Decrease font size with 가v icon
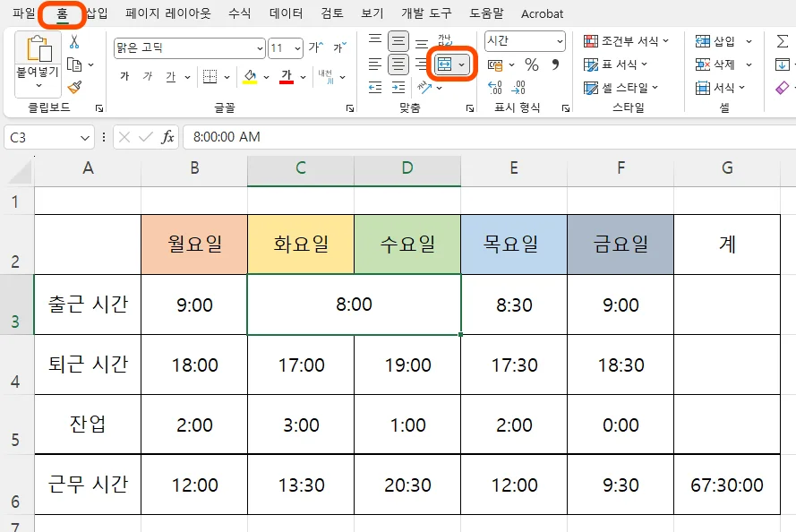Image resolution: width=796 pixels, height=532 pixels. [x=339, y=47]
